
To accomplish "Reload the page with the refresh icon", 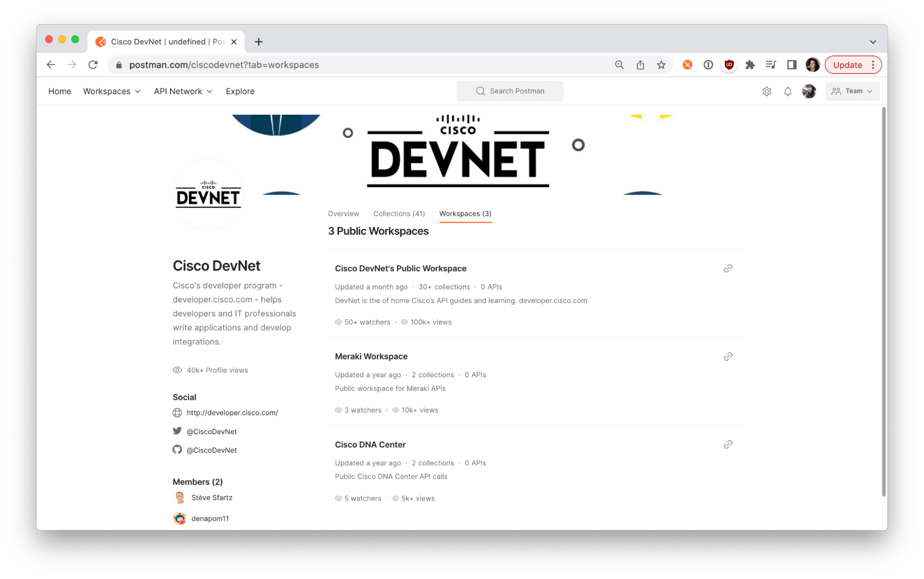I will click(x=93, y=65).
